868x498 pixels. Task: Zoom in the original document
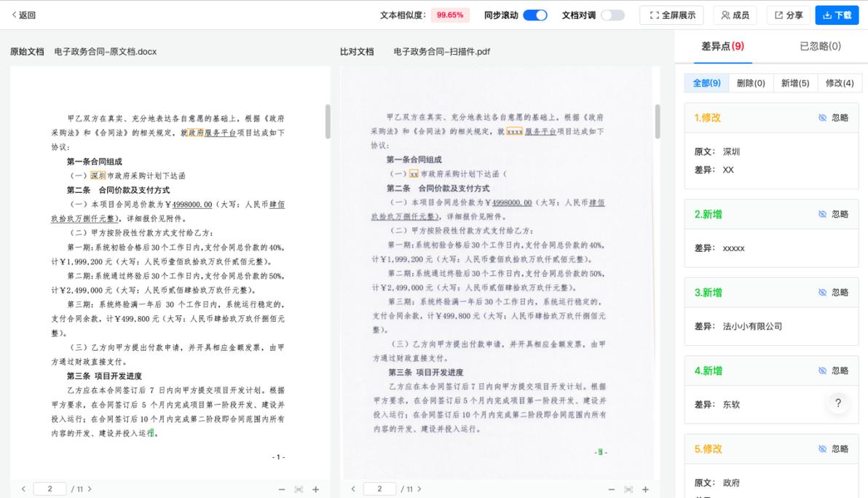(315, 490)
